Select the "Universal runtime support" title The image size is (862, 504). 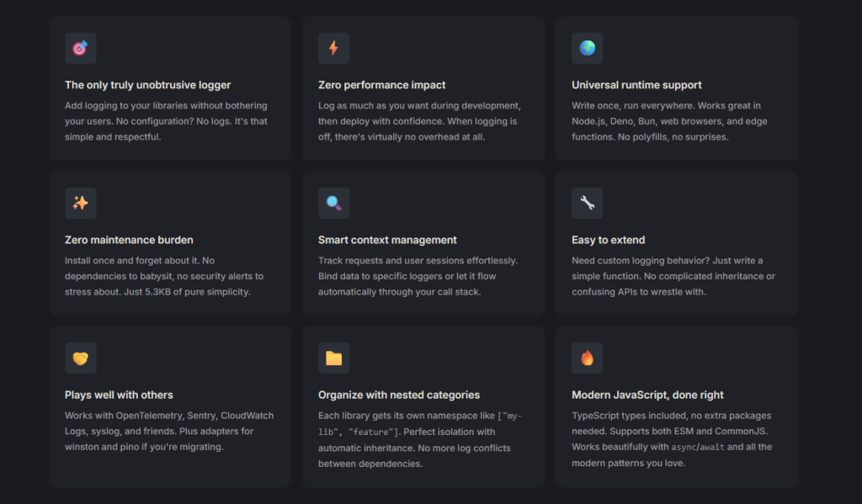636,85
